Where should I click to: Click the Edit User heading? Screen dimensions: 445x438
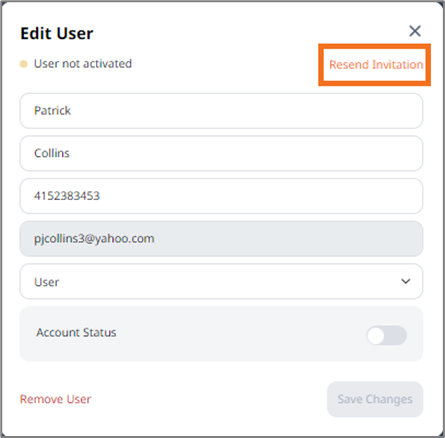pos(57,33)
